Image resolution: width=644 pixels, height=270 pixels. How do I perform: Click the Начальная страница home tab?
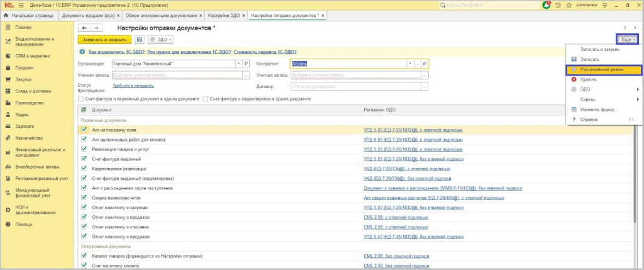click(28, 15)
